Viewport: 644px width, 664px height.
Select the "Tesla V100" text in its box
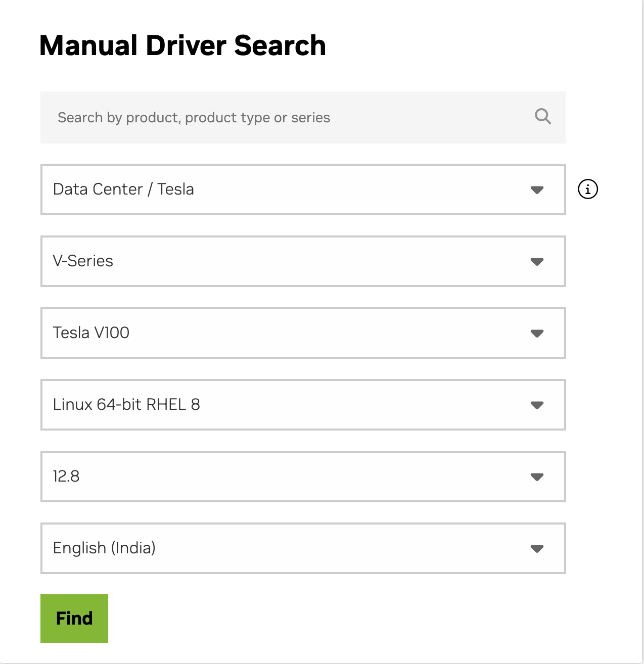pos(91,333)
